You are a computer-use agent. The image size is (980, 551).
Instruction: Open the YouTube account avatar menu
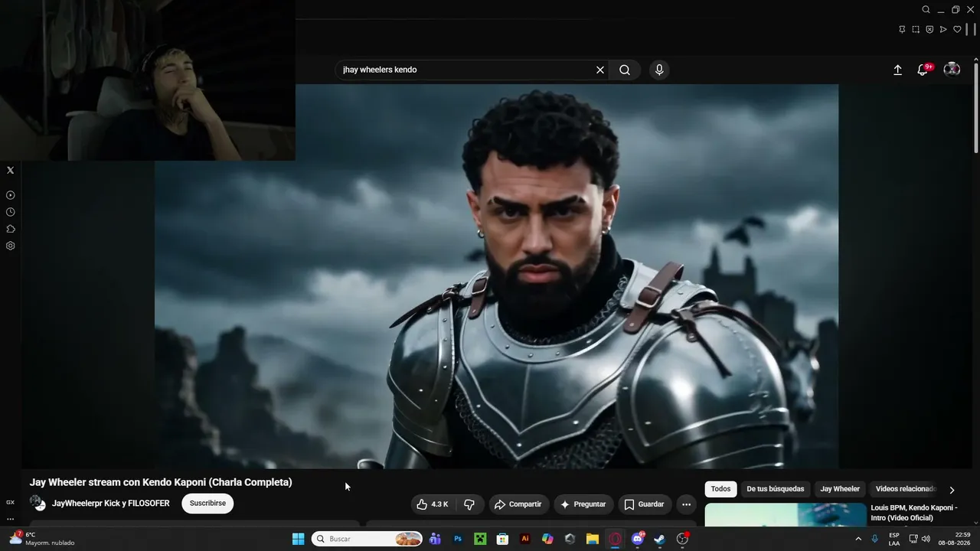click(952, 70)
